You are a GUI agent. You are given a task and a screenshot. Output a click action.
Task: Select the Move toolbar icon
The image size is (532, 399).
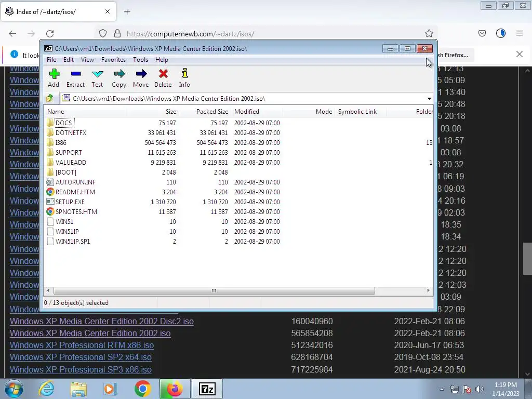141,78
